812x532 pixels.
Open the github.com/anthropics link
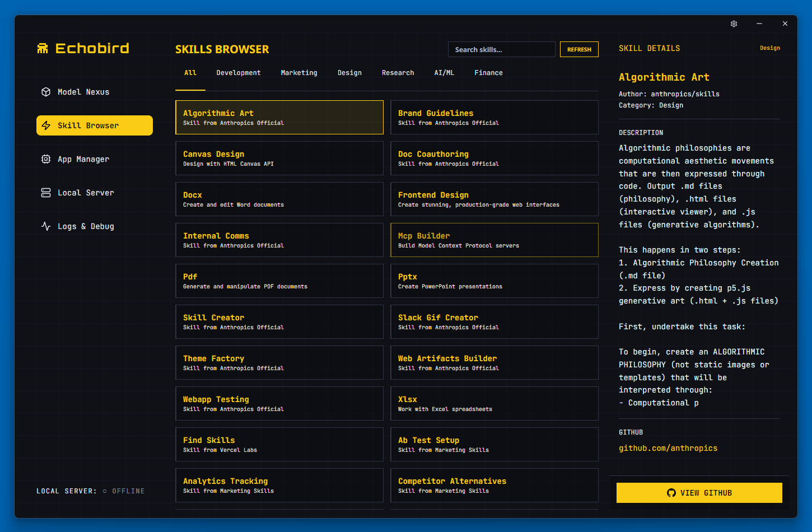tap(668, 448)
